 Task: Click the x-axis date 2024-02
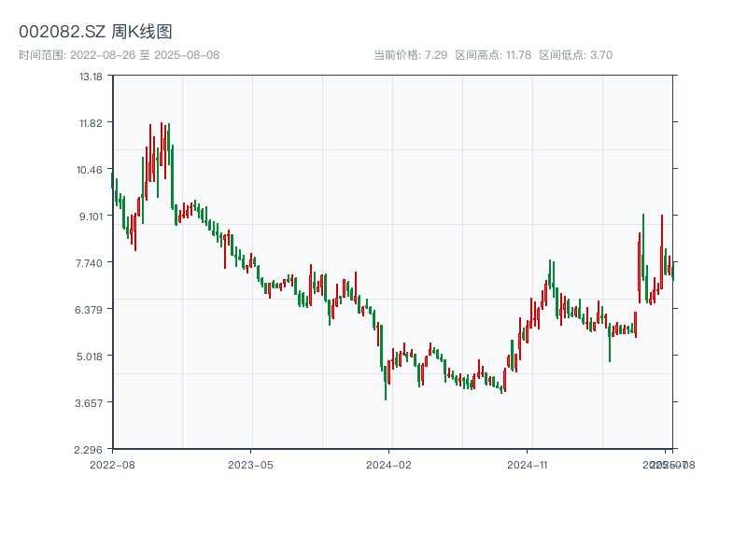point(388,465)
